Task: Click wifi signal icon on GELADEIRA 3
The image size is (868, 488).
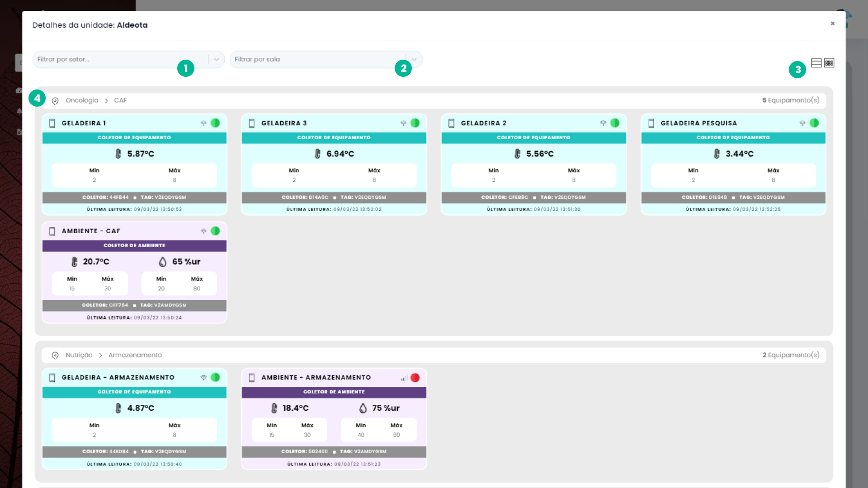Action: tap(403, 123)
